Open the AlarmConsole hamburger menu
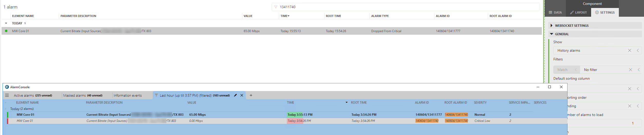Screen dimensions: 644x135 (x=7, y=95)
